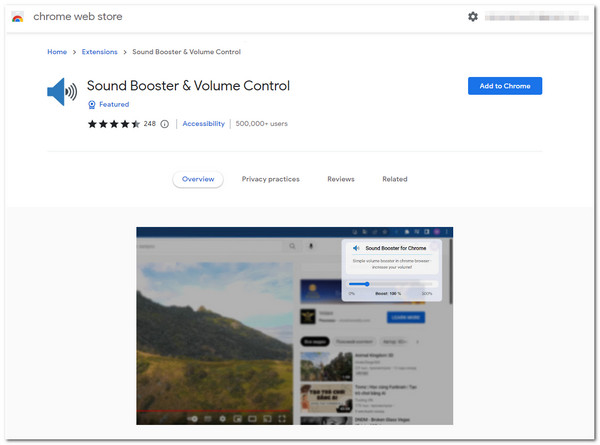Switch to Privacy practices tab
The width and height of the screenshot is (600, 445).
(x=271, y=179)
